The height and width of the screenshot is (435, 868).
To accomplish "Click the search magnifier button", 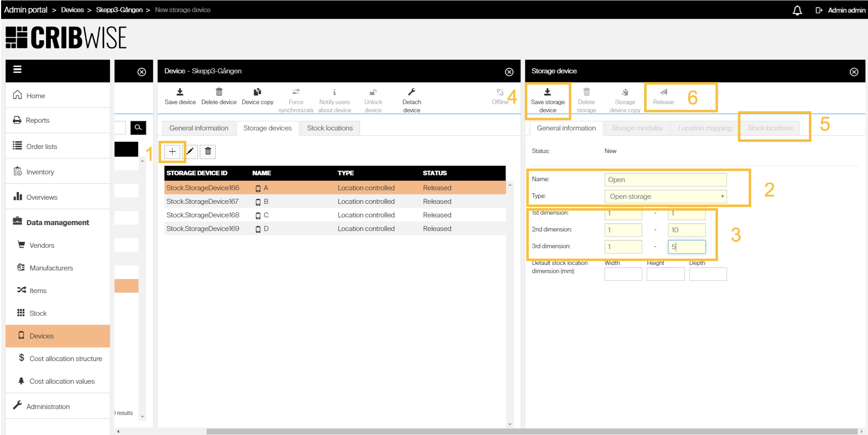I will click(x=138, y=127).
